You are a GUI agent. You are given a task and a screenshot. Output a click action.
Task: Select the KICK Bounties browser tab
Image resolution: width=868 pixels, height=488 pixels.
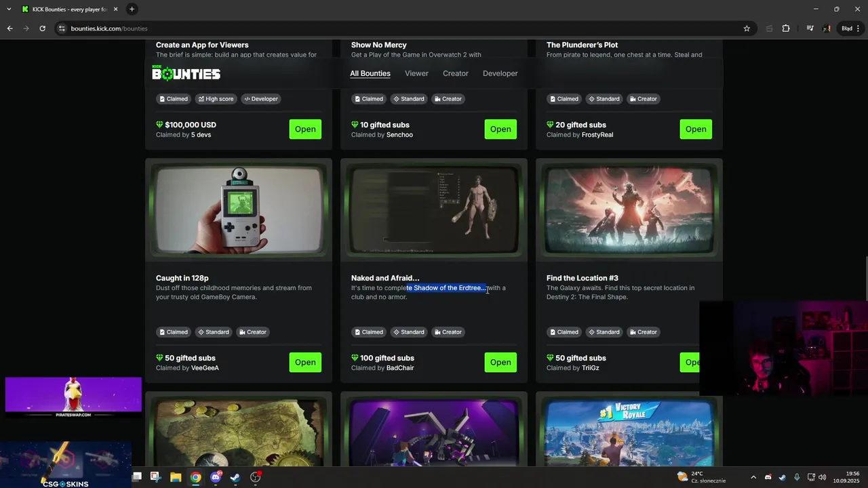(x=69, y=9)
